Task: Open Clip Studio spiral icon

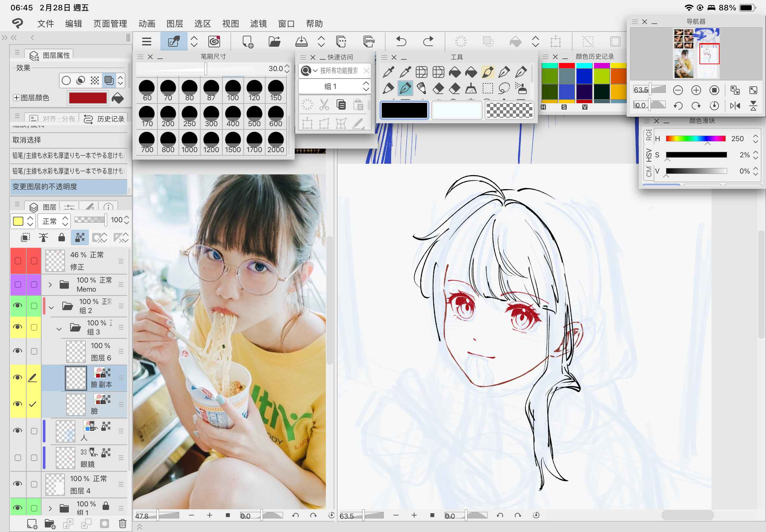Action: coord(214,42)
